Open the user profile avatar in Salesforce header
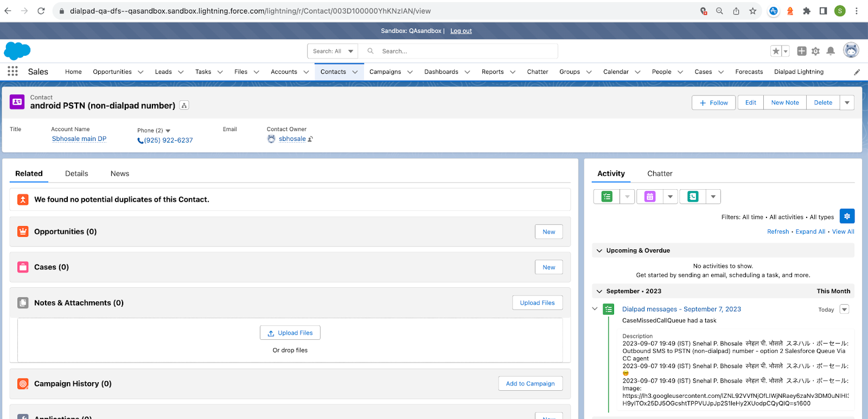868x419 pixels. 851,50
